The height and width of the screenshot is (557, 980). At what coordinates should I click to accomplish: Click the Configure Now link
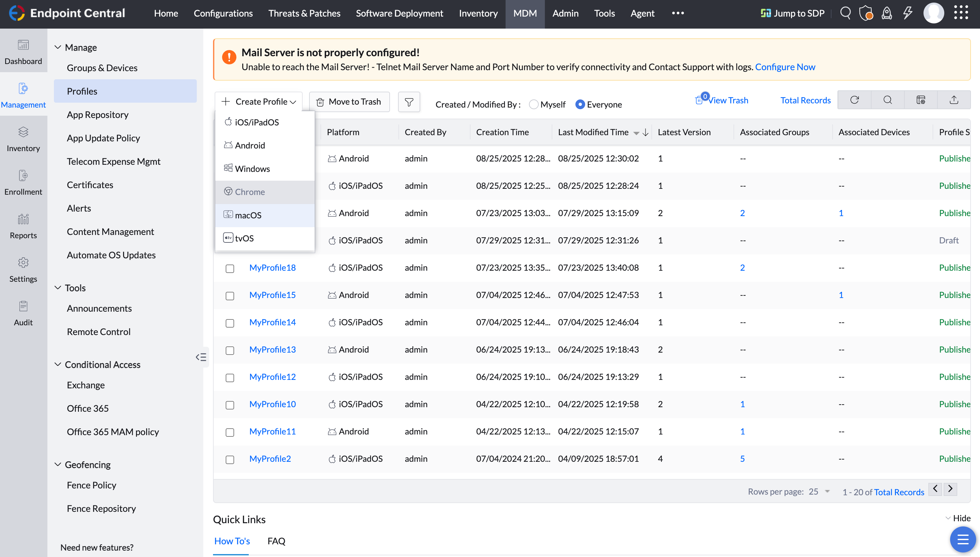pos(785,67)
